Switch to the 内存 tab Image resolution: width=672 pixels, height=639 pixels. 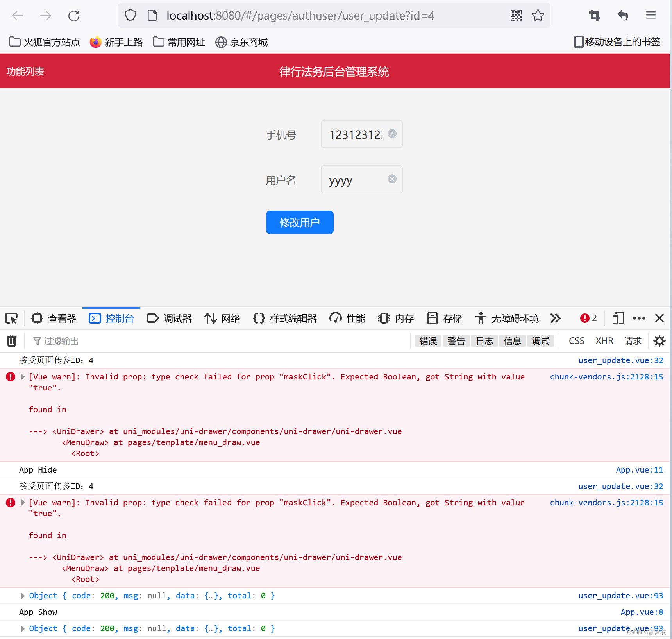396,319
